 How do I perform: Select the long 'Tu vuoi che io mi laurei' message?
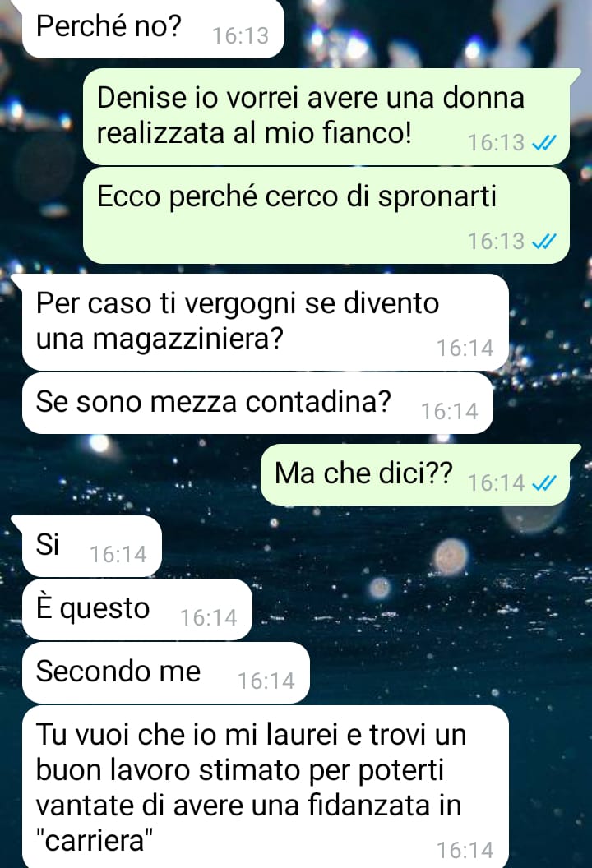point(266,787)
